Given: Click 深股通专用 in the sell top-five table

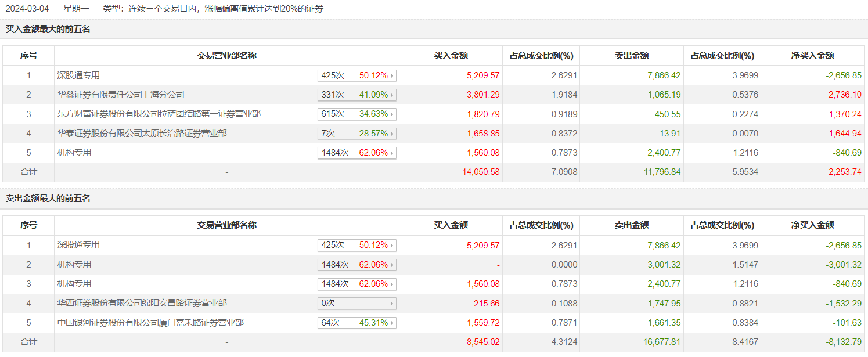Looking at the screenshot, I should (x=78, y=245).
